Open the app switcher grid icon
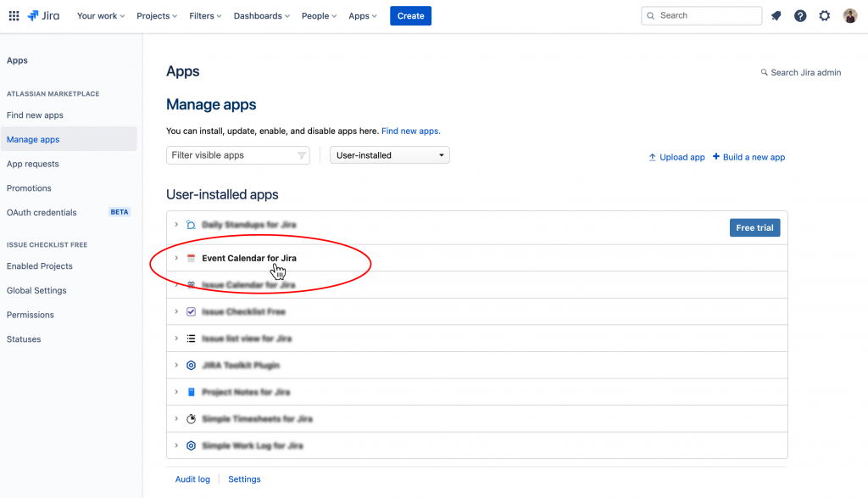This screenshot has height=498, width=868. click(14, 15)
